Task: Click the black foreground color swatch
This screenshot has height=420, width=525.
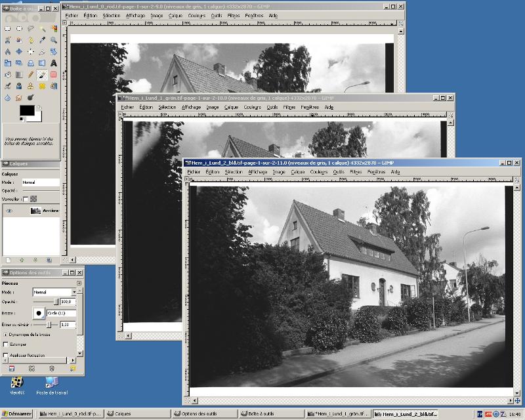Action: pyautogui.click(x=26, y=110)
